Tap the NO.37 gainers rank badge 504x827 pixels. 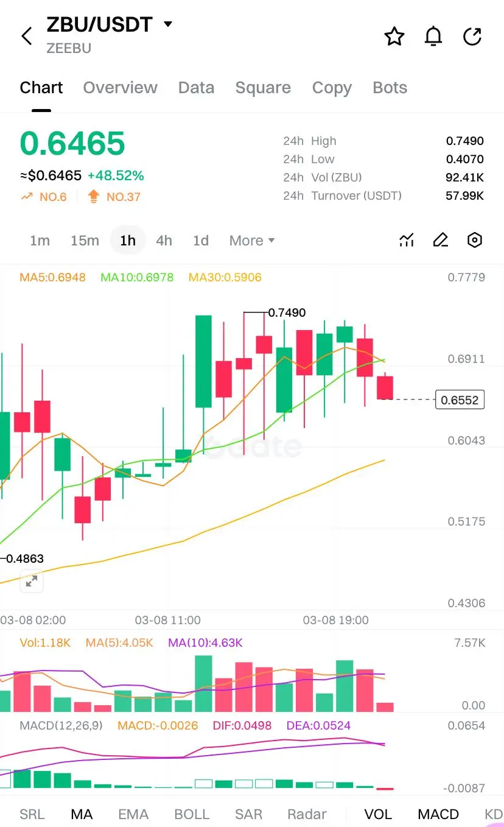114,197
